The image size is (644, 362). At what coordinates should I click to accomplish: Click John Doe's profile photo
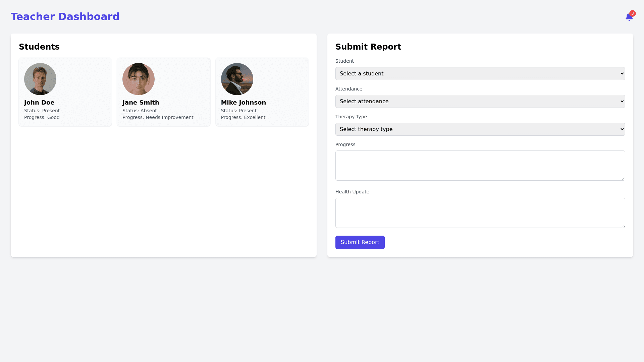(40, 79)
